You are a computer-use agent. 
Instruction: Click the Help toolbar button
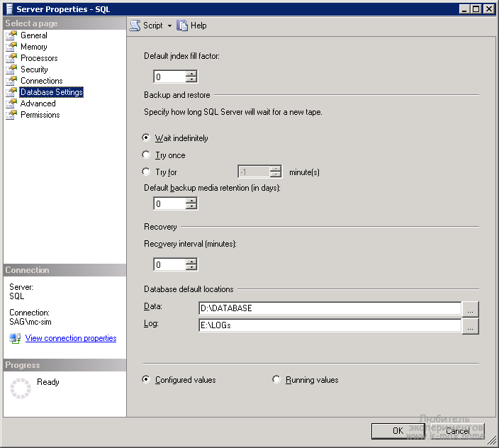click(x=191, y=26)
